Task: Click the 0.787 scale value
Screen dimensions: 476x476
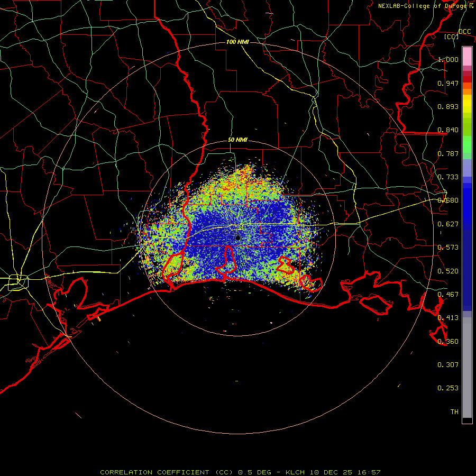Action: (x=448, y=153)
